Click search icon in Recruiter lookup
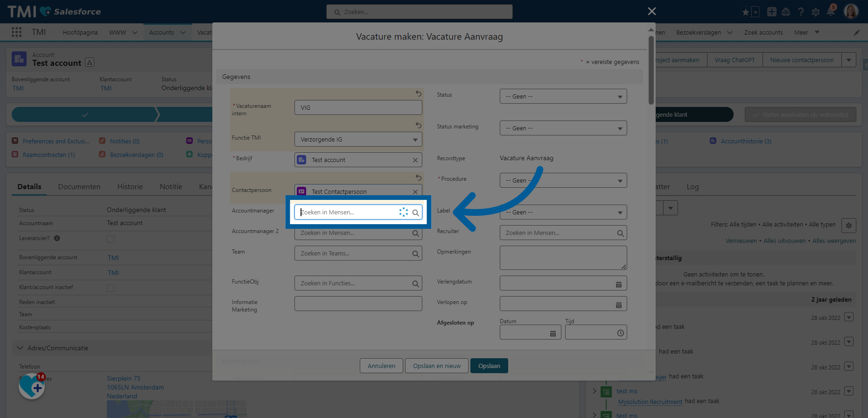Image resolution: width=868 pixels, height=418 pixels. (620, 233)
